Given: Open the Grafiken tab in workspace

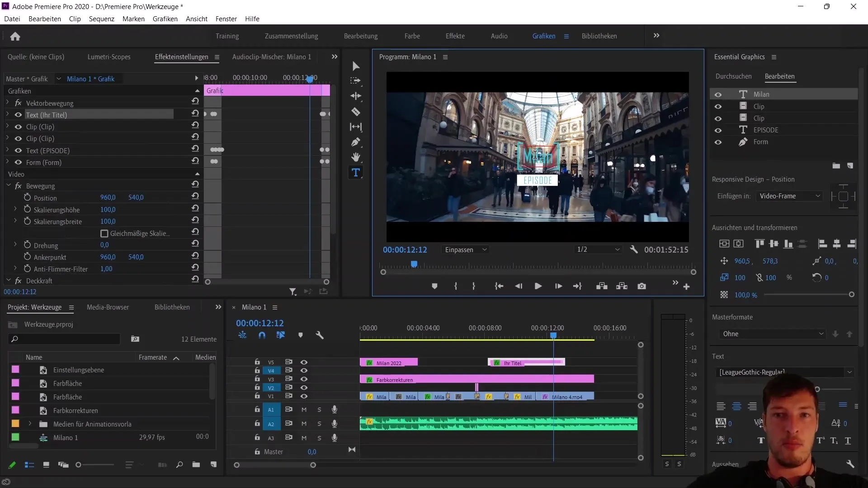Looking at the screenshot, I should point(543,36).
